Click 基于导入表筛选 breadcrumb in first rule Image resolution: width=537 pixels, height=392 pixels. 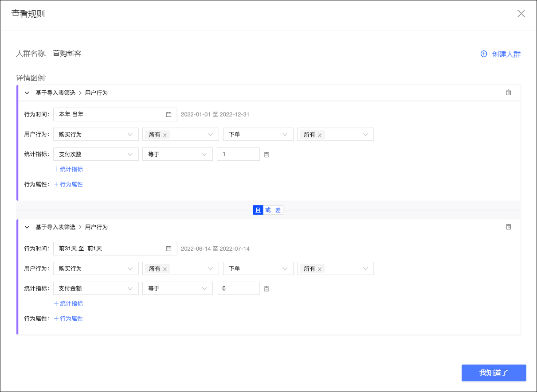point(55,93)
